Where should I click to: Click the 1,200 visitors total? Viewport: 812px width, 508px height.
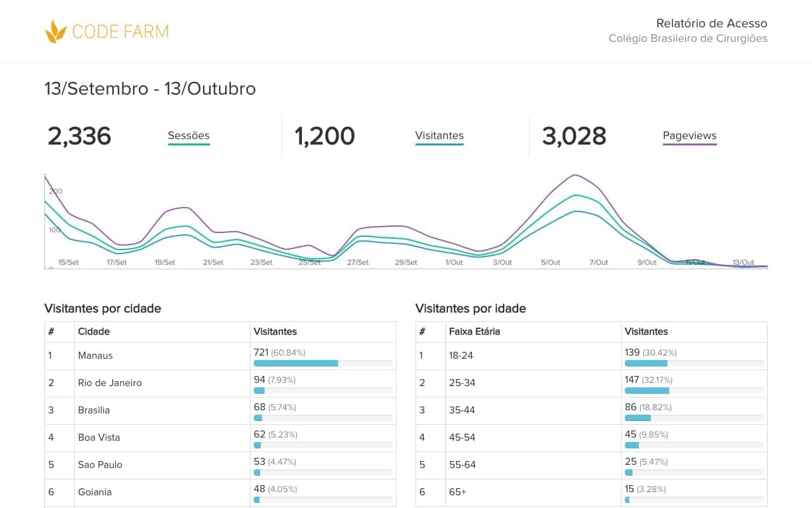pos(325,136)
